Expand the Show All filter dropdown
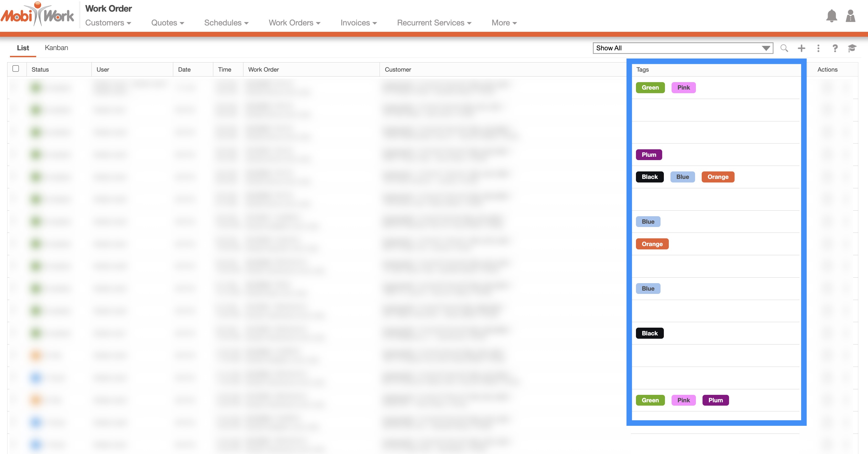Image resolution: width=868 pixels, height=454 pixels. 682,48
